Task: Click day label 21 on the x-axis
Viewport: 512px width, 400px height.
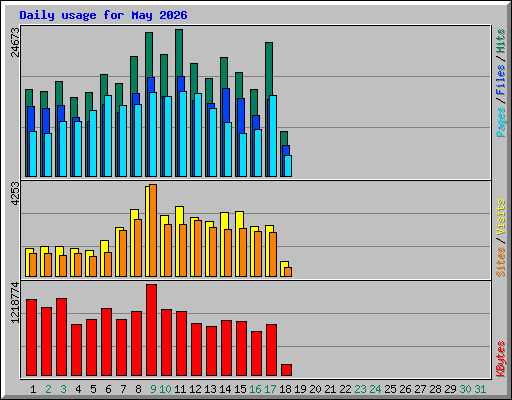Action: pyautogui.click(x=330, y=389)
